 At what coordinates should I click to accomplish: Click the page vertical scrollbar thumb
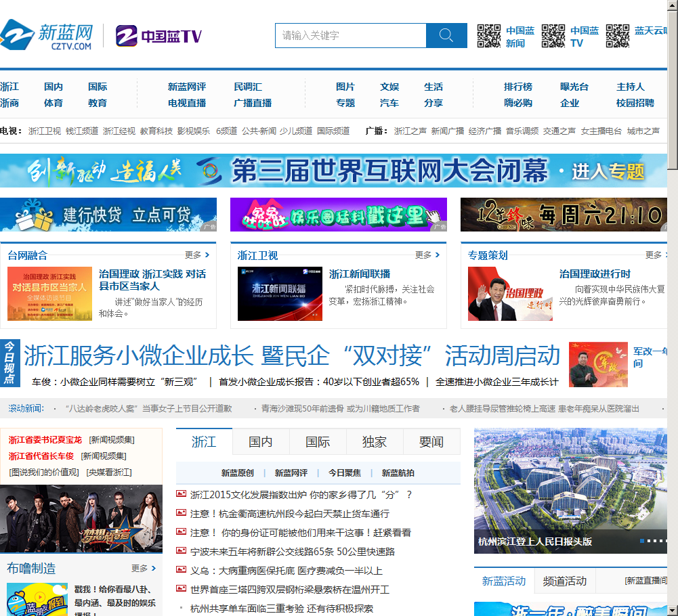tap(673, 90)
